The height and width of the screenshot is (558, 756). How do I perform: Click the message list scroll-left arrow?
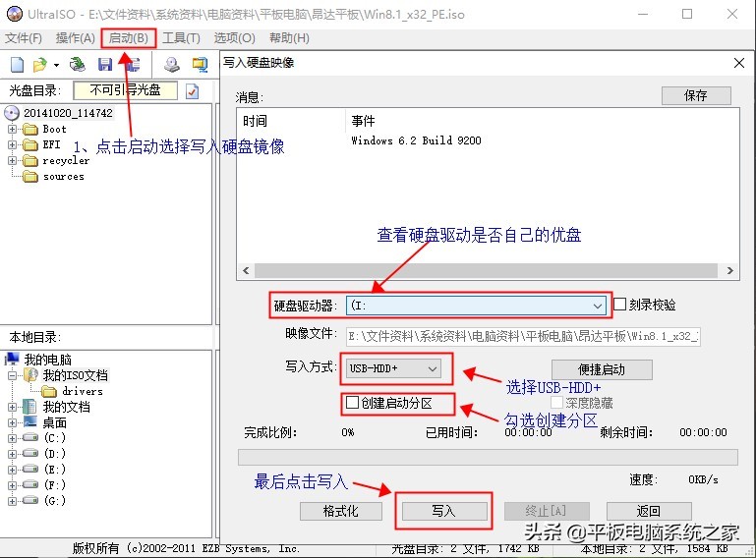pyautogui.click(x=246, y=270)
